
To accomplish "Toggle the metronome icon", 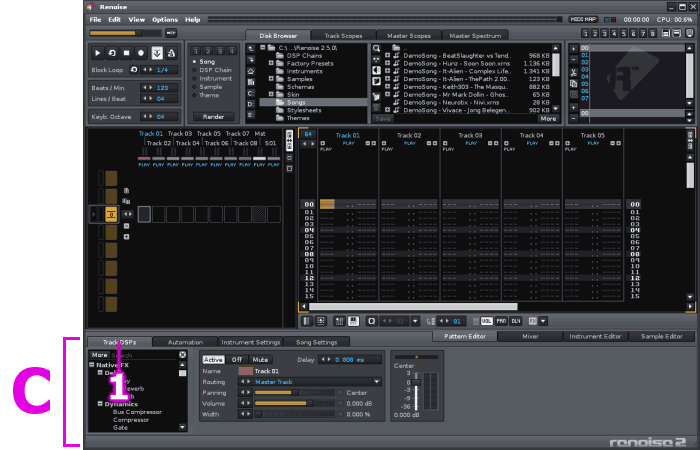I will (x=171, y=53).
